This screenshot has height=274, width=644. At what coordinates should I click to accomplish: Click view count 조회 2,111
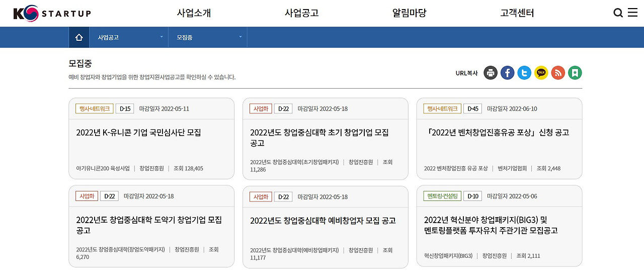[528, 256]
